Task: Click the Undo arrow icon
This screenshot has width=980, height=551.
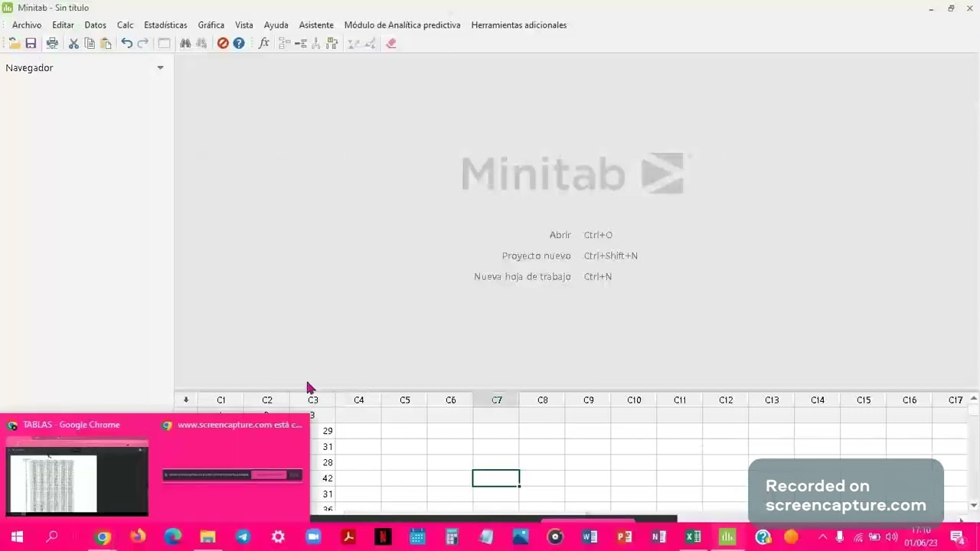Action: coord(127,44)
